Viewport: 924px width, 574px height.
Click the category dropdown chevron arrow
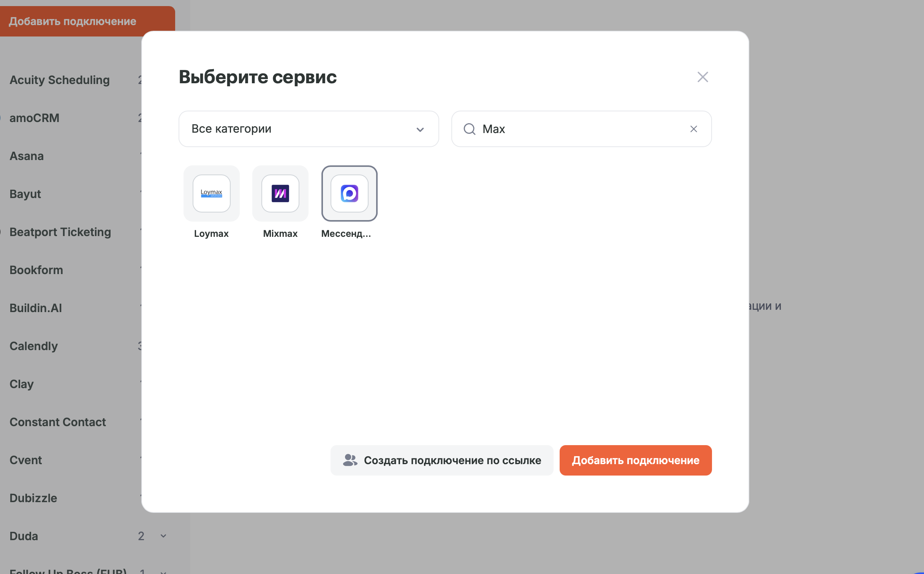pyautogui.click(x=420, y=130)
